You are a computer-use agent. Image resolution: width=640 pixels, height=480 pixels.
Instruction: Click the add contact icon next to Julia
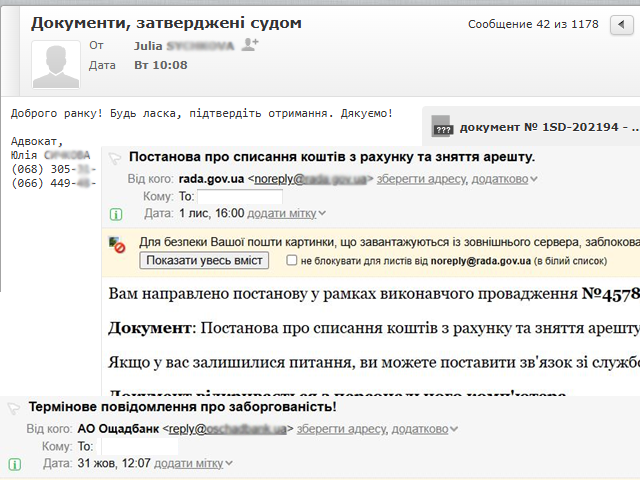[x=250, y=44]
